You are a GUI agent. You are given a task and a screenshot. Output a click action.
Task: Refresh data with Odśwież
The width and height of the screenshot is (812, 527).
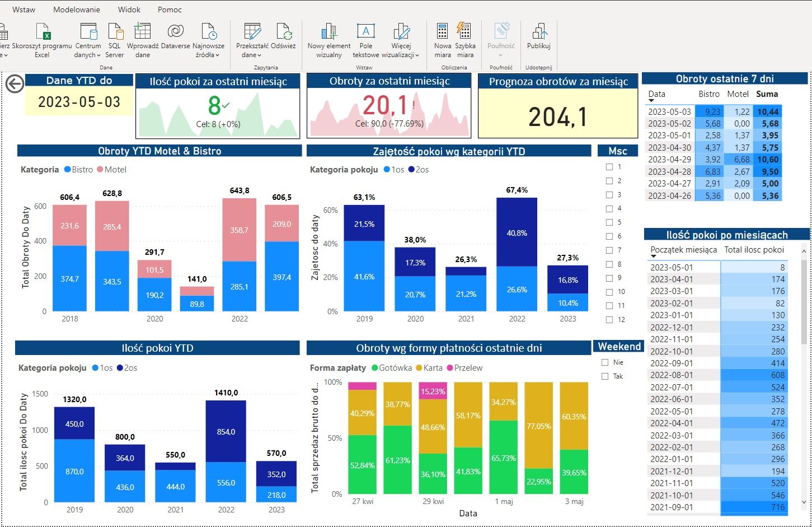coord(284,31)
